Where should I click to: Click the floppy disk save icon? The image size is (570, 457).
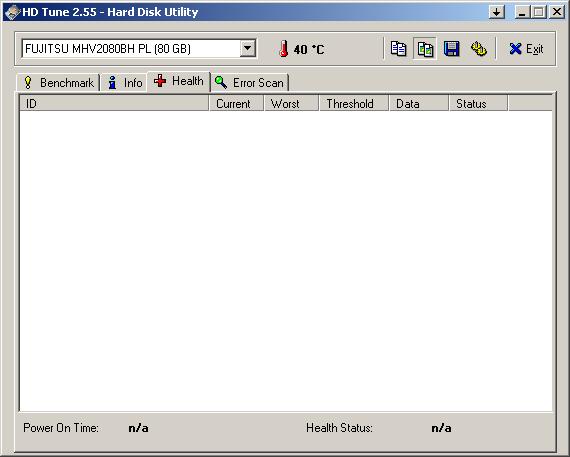[451, 49]
